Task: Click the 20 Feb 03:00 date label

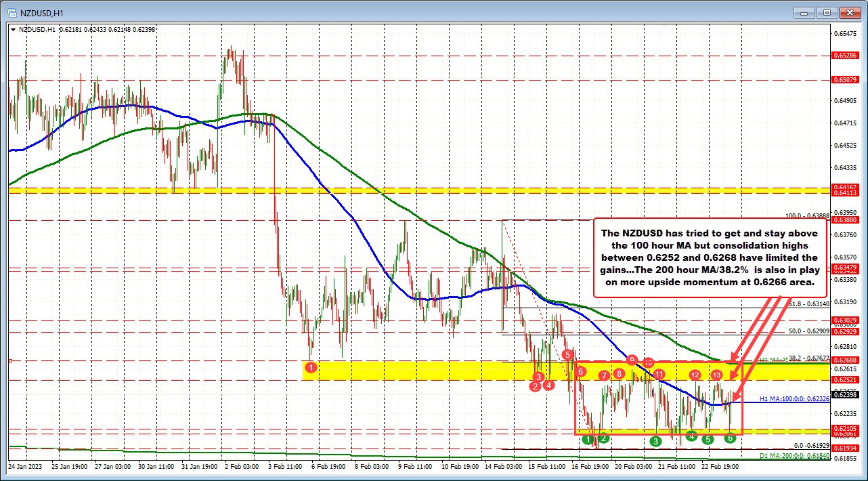Action: click(x=634, y=467)
